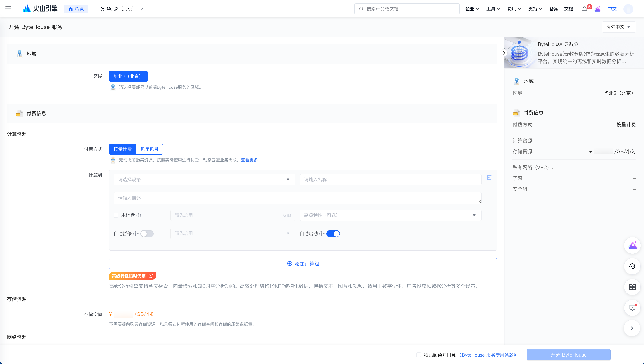The width and height of the screenshot is (644, 364).
Task: Open the 费用 menu in the top bar
Action: [x=514, y=9]
